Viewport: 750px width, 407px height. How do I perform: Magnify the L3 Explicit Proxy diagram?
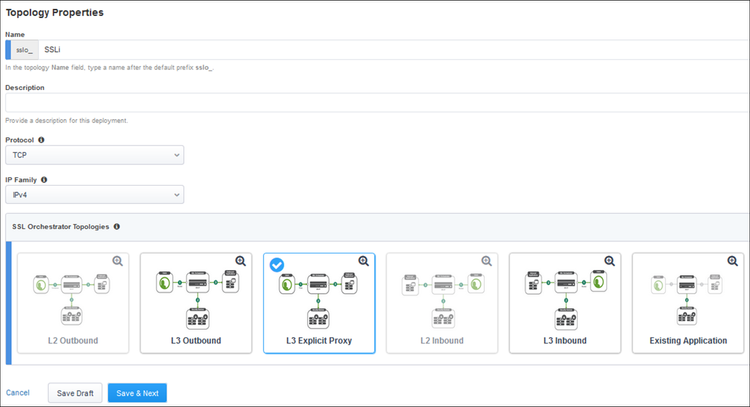point(364,261)
